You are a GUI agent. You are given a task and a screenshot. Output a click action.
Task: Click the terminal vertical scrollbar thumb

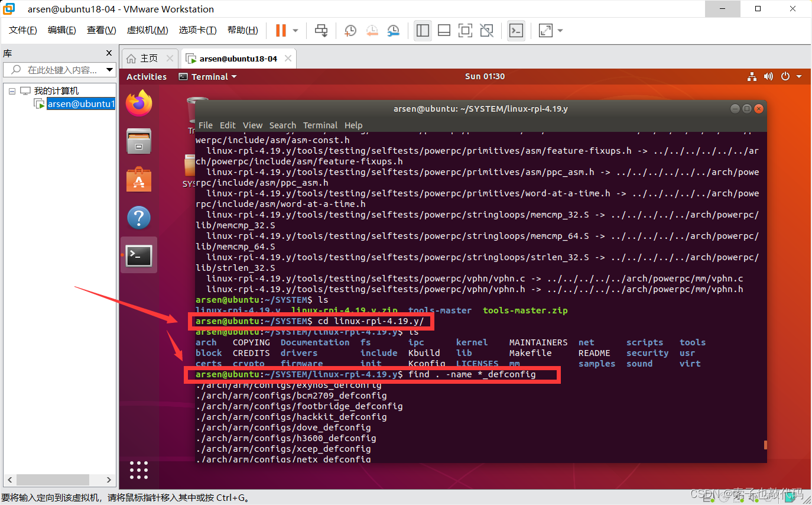pos(765,445)
